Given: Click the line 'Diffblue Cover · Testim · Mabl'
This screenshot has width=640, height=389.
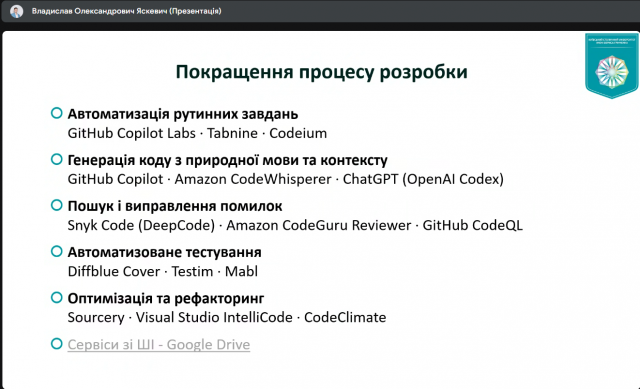Looking at the screenshot, I should pos(162,271).
